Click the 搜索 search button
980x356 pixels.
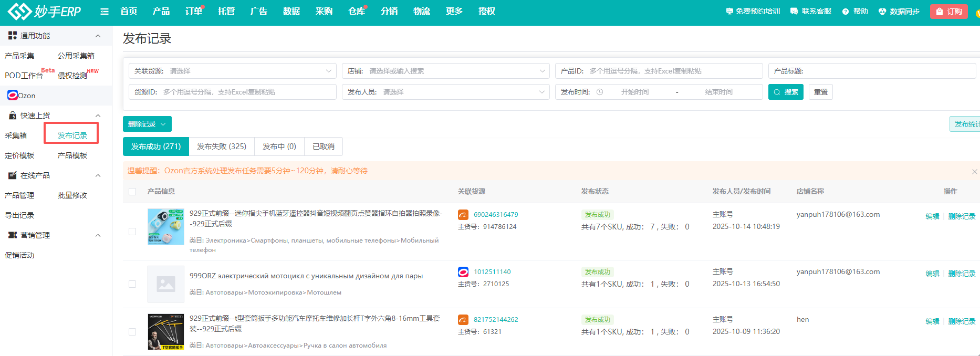pos(786,92)
